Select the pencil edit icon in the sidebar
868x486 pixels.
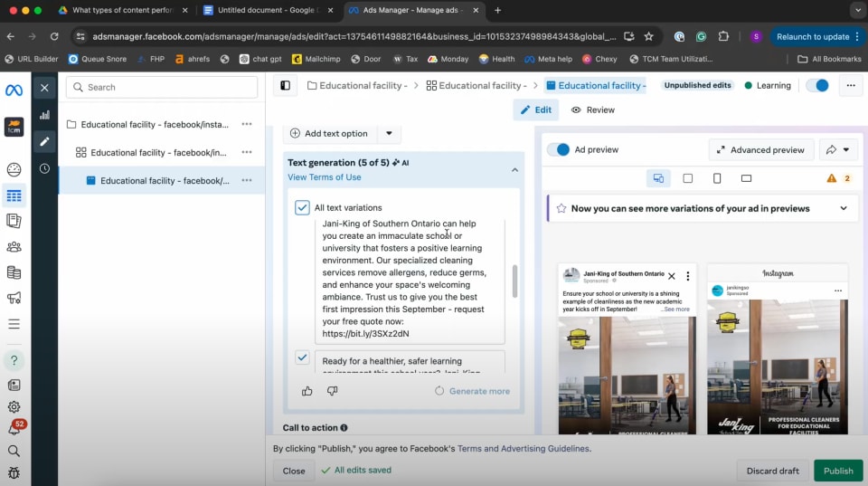coord(45,141)
